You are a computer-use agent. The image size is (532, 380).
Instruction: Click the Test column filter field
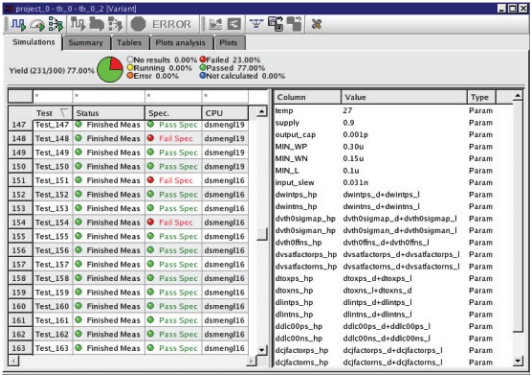click(x=53, y=96)
